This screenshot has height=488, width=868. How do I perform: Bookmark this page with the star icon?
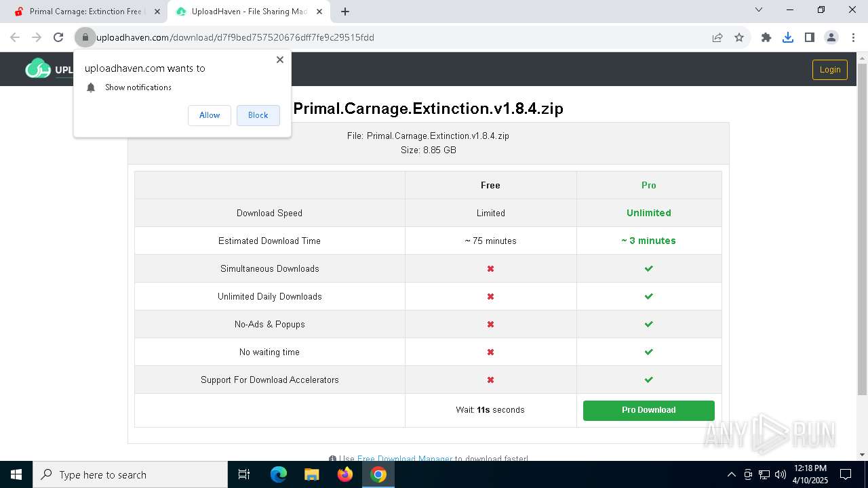pos(739,37)
